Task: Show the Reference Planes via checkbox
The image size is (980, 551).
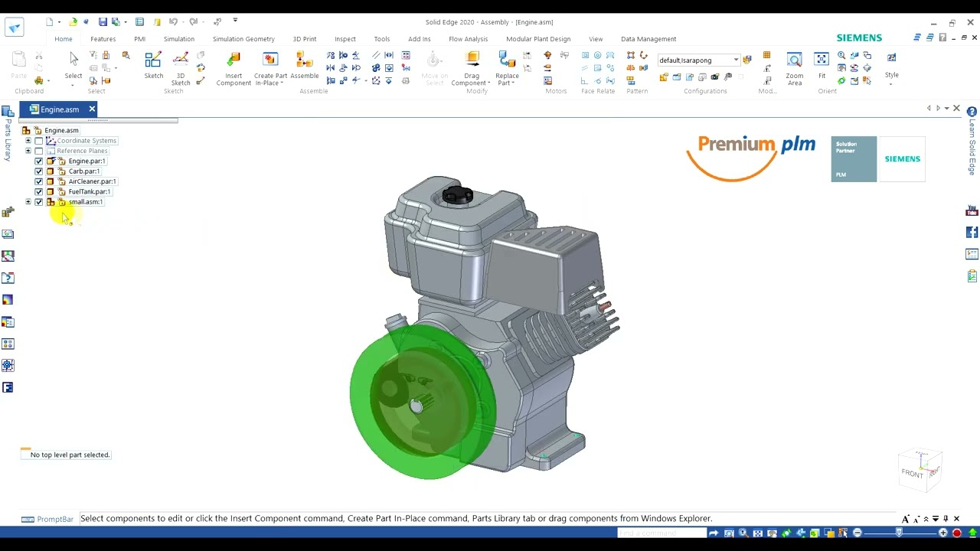Action: click(39, 151)
